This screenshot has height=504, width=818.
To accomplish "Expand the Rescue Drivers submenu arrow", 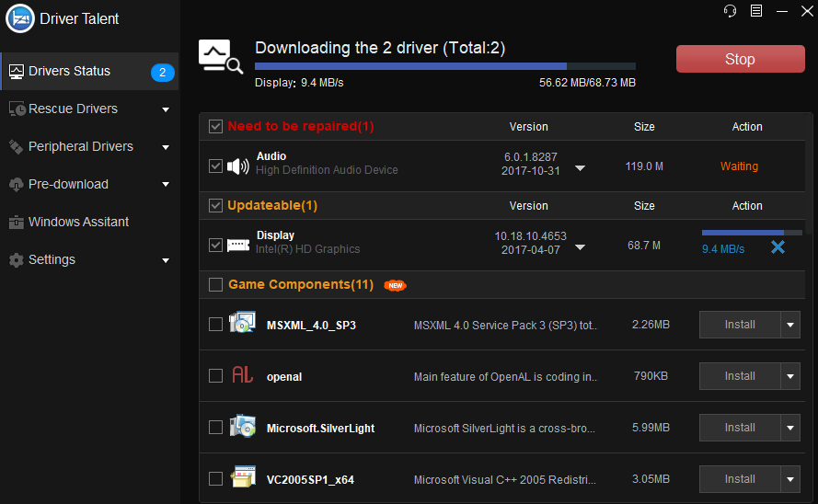I will click(166, 109).
